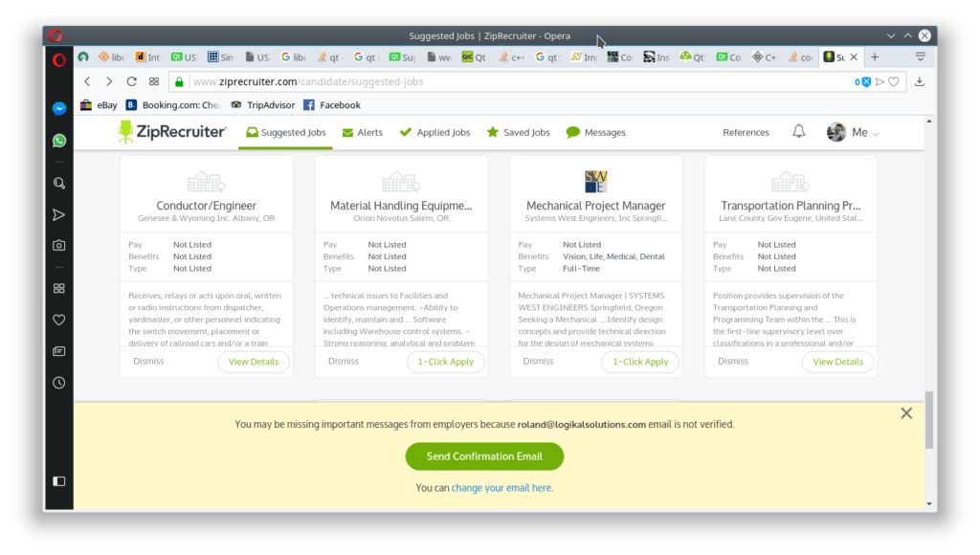Reload the ZipRecruiter page

(x=131, y=81)
